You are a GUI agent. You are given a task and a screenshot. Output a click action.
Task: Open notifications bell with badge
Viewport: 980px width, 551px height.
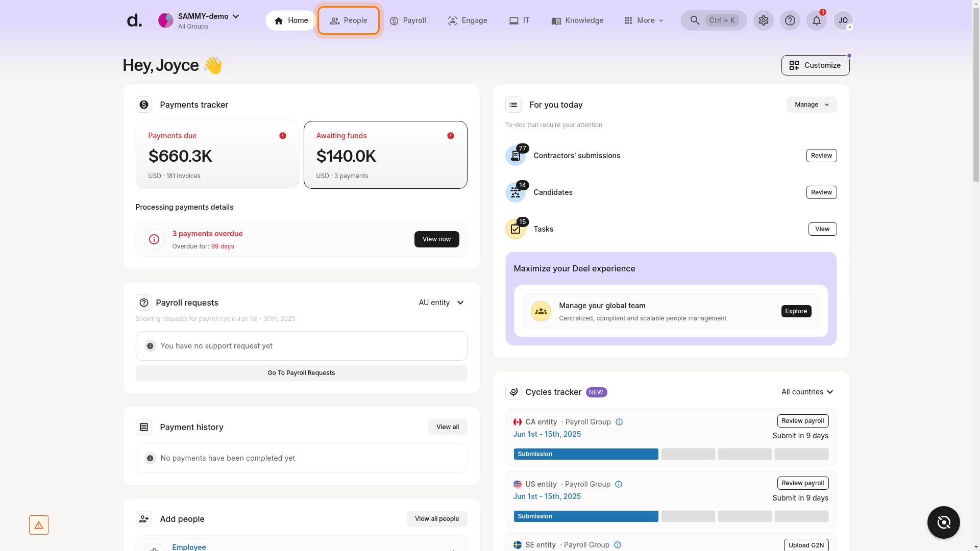point(816,20)
